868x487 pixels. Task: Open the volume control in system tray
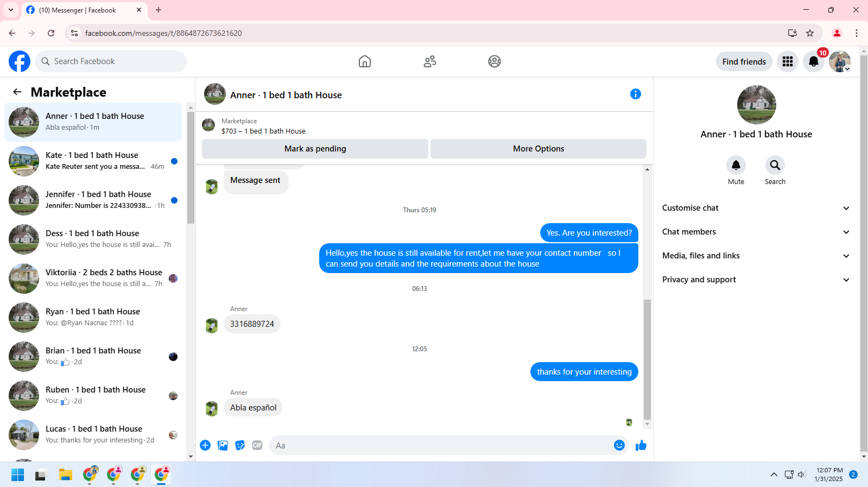(x=802, y=475)
